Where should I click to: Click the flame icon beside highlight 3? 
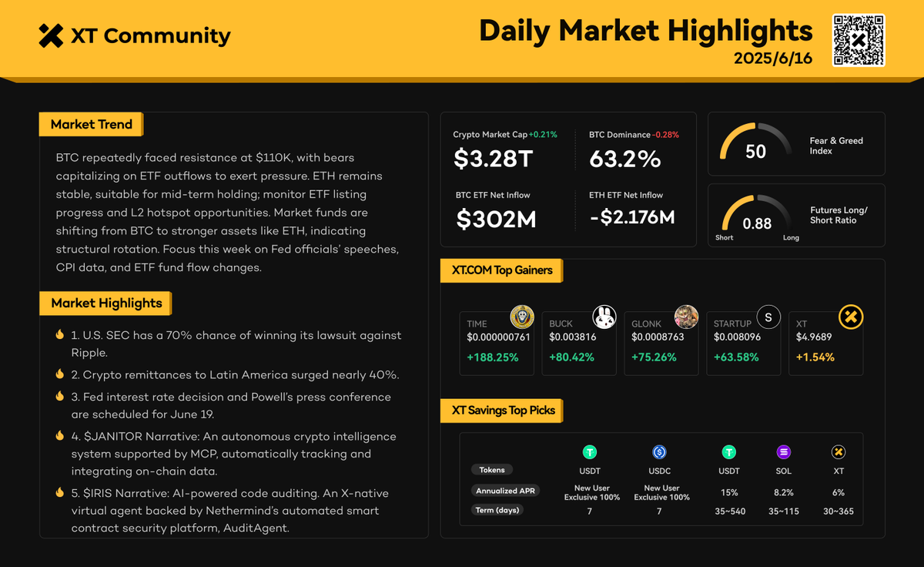coord(59,397)
